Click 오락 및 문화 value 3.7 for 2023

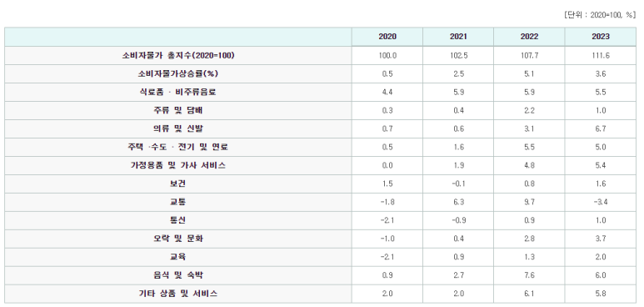(x=601, y=239)
